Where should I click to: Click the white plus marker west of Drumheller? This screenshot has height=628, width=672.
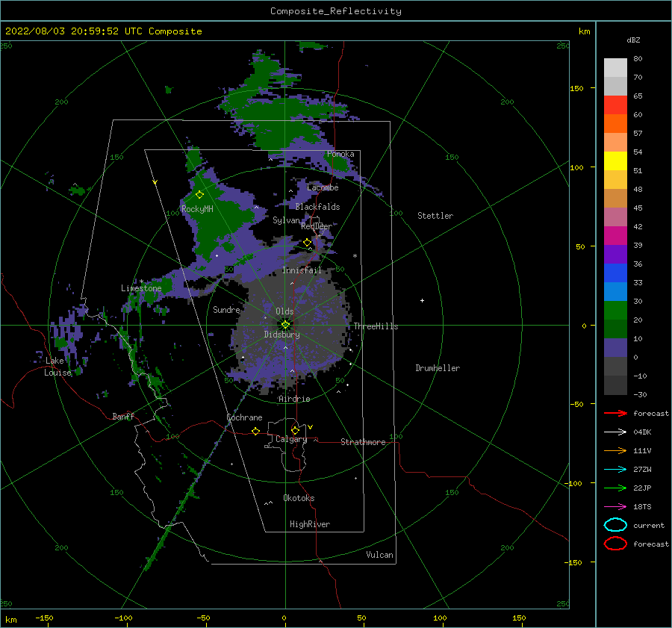pos(422,300)
